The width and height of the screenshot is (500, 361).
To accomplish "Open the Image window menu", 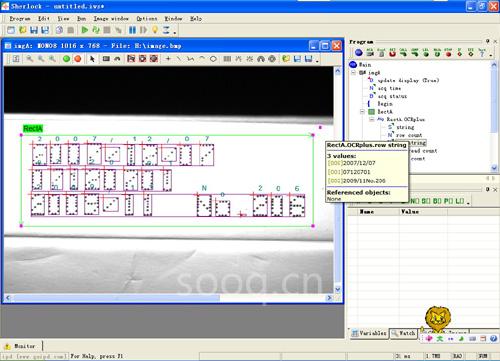I will coord(111,19).
